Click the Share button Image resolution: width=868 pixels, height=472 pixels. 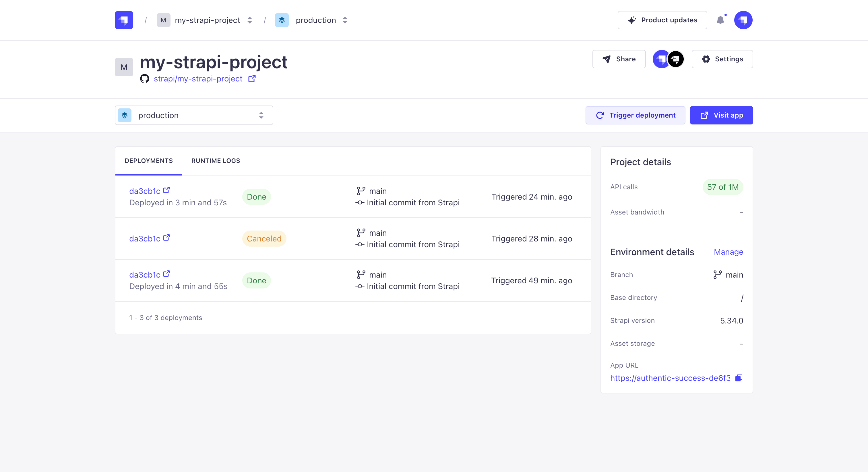tap(619, 59)
